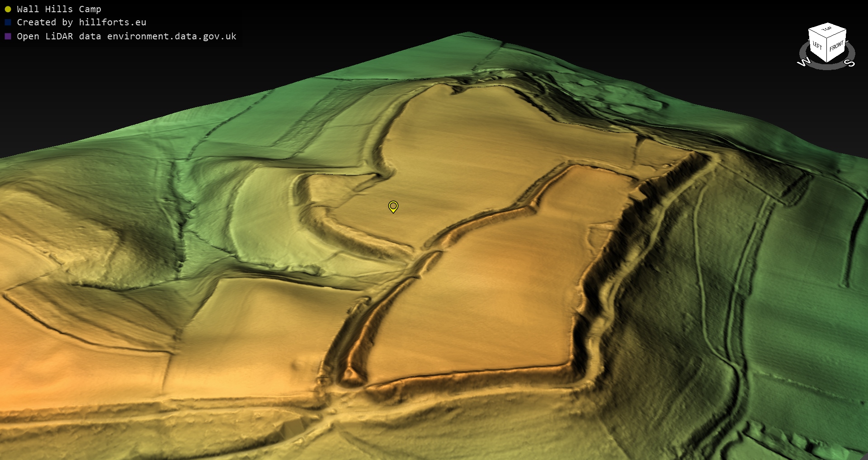Select the yellow location pin on the terrain
The height and width of the screenshot is (460, 868).
click(393, 206)
